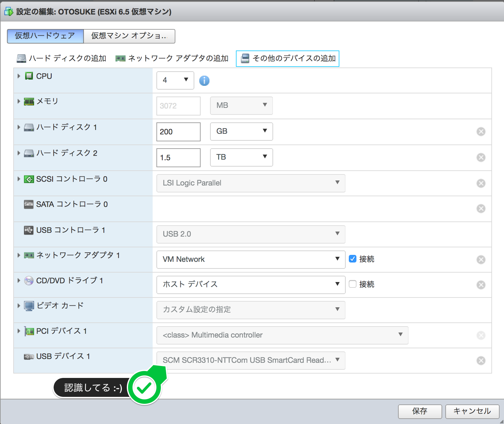Expand SCSI Controller 0 details
This screenshot has height=424, width=504.
19,179
